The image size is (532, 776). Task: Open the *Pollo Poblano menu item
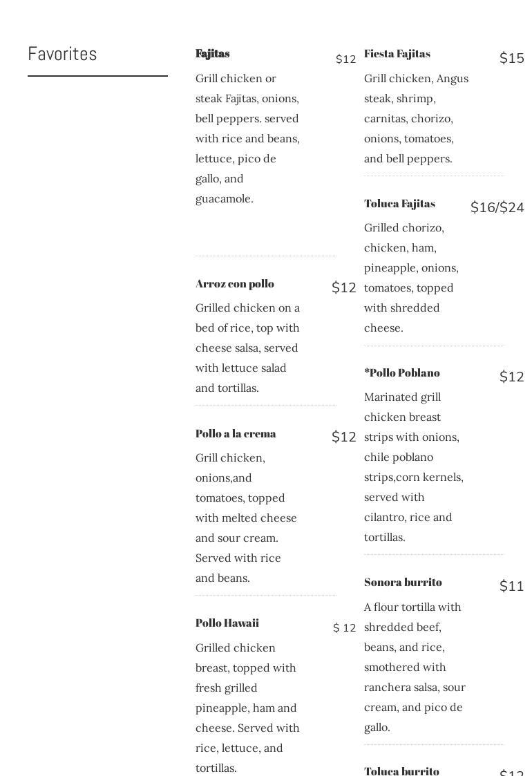click(x=402, y=372)
